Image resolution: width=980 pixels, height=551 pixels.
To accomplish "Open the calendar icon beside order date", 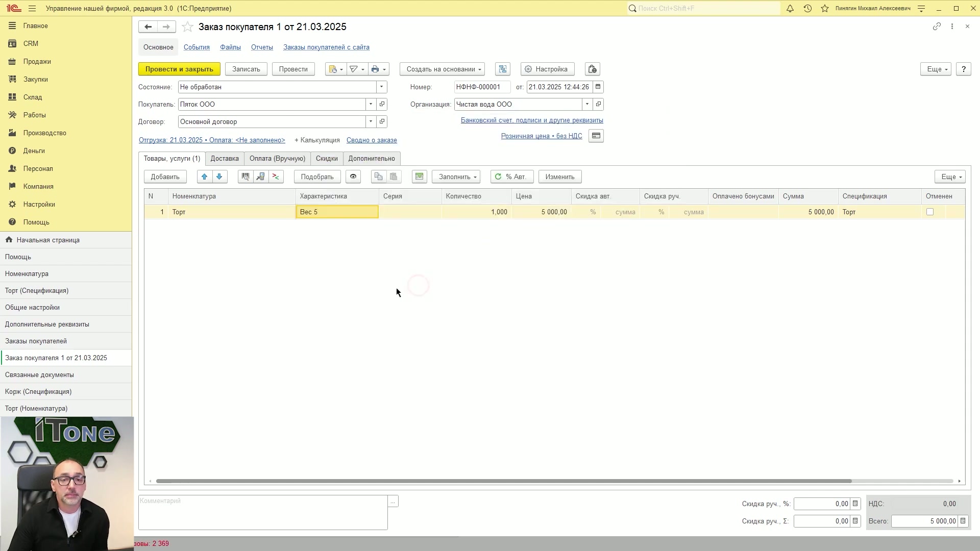I will (598, 87).
